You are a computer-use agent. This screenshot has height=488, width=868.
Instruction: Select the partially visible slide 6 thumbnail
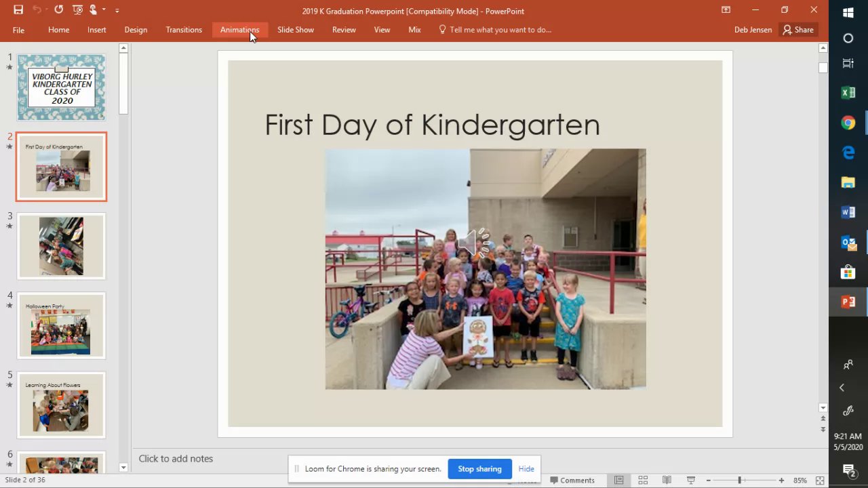pyautogui.click(x=62, y=462)
